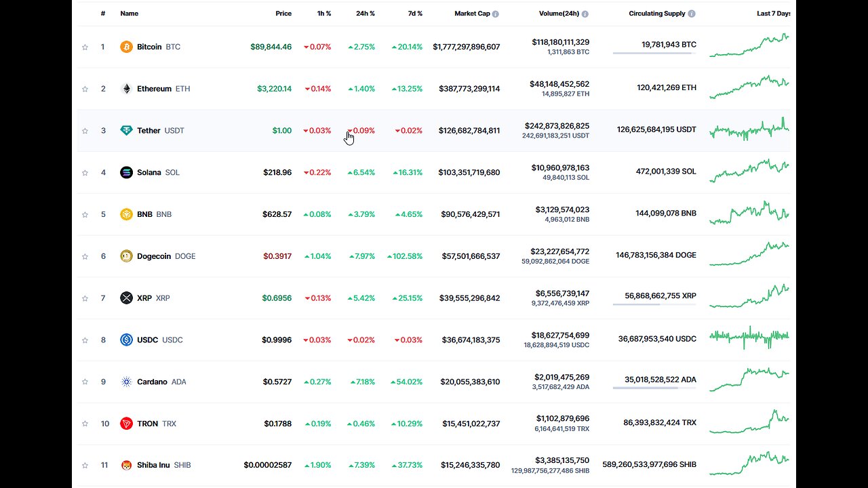Open Tether's last 7 days sparkline chart
The width and height of the screenshot is (868, 488).
click(749, 129)
